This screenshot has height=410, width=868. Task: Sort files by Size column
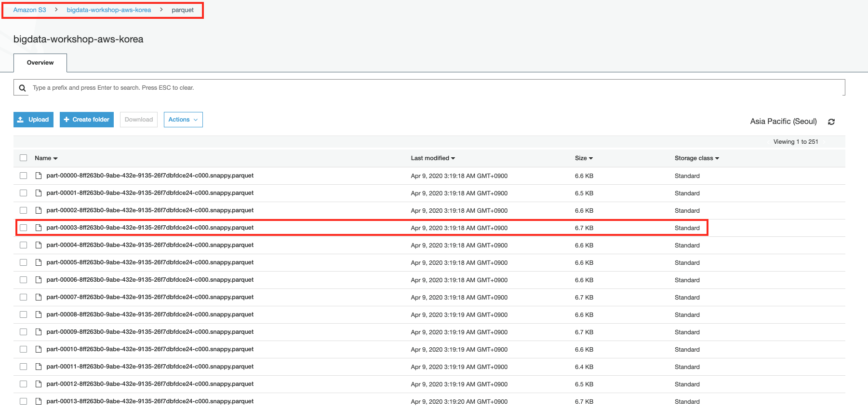tap(583, 158)
